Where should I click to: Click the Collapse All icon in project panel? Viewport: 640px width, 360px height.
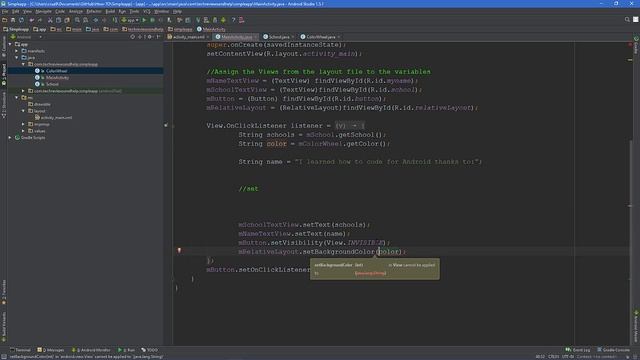tap(140, 37)
